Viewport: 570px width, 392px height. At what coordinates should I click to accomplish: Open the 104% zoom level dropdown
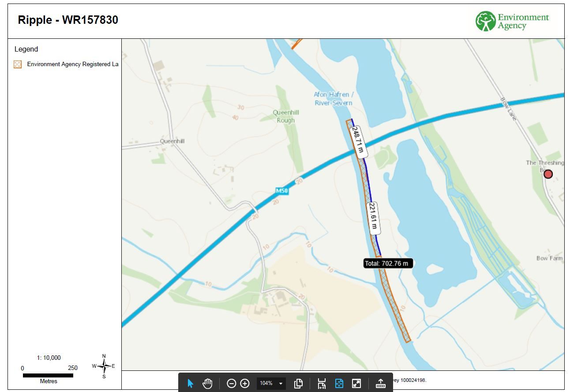click(271, 383)
